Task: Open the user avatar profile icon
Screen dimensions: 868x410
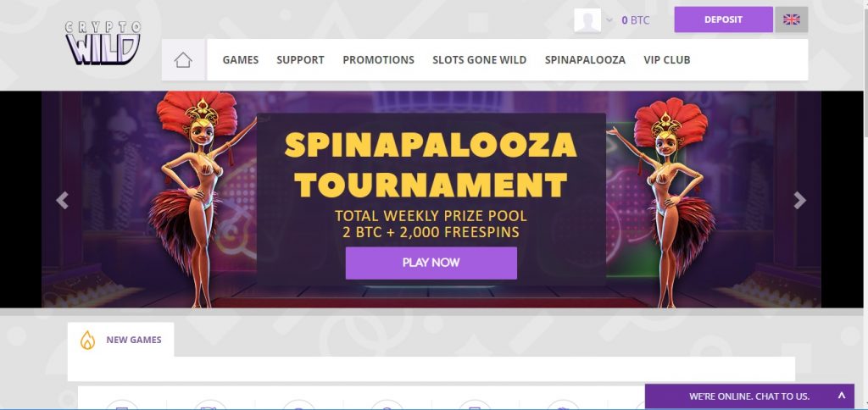Action: point(587,20)
